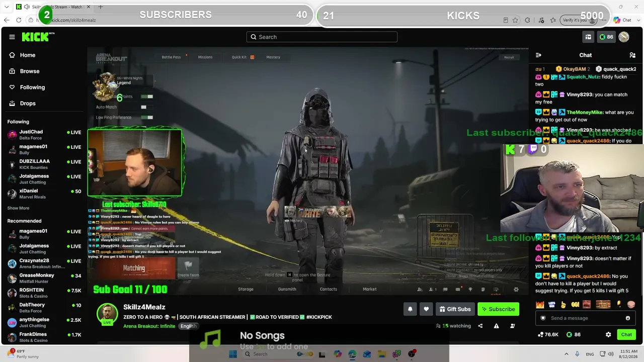644x362 pixels.
Task: Open the emoji picker in chat input
Action: click(628, 318)
